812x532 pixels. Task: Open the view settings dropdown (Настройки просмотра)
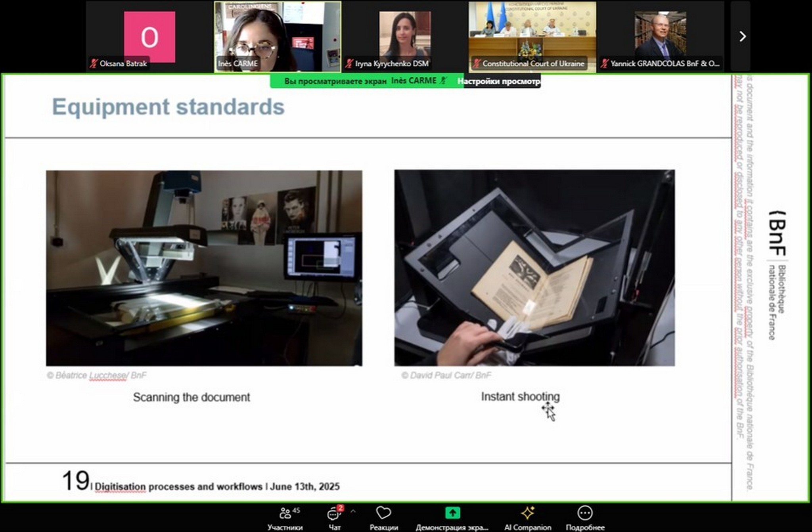499,81
